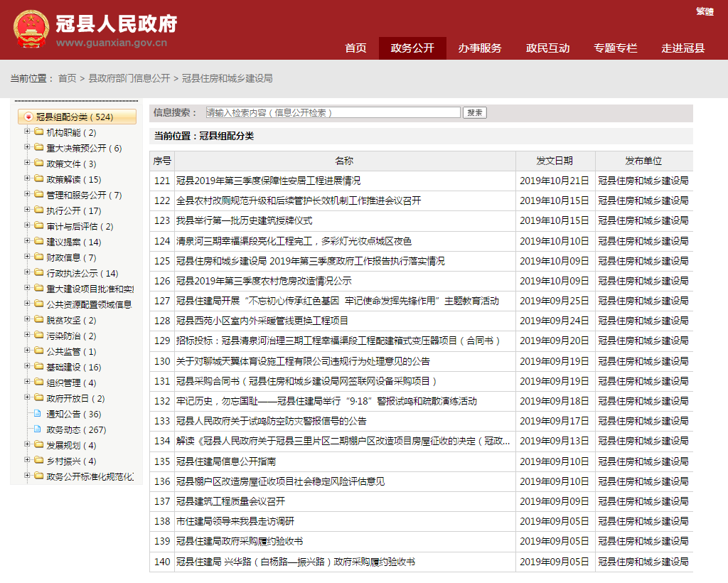
Task: Click folder icon beside 发展规划
Action: pos(39,444)
